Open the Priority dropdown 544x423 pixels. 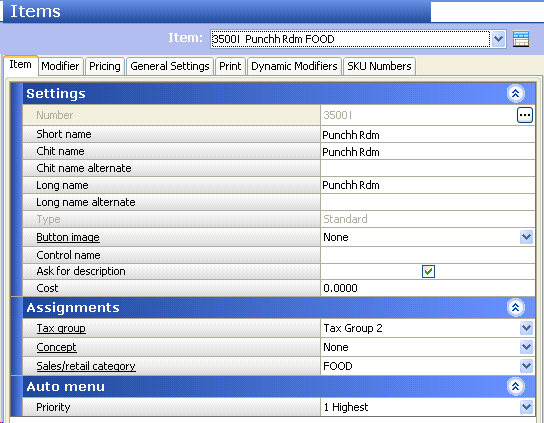pyautogui.click(x=526, y=407)
